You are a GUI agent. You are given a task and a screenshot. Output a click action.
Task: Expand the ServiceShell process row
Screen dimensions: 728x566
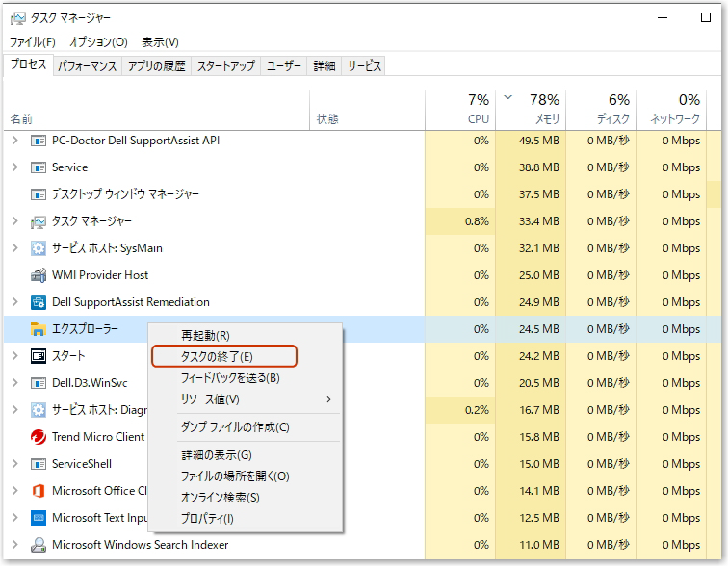pyautogui.click(x=14, y=463)
